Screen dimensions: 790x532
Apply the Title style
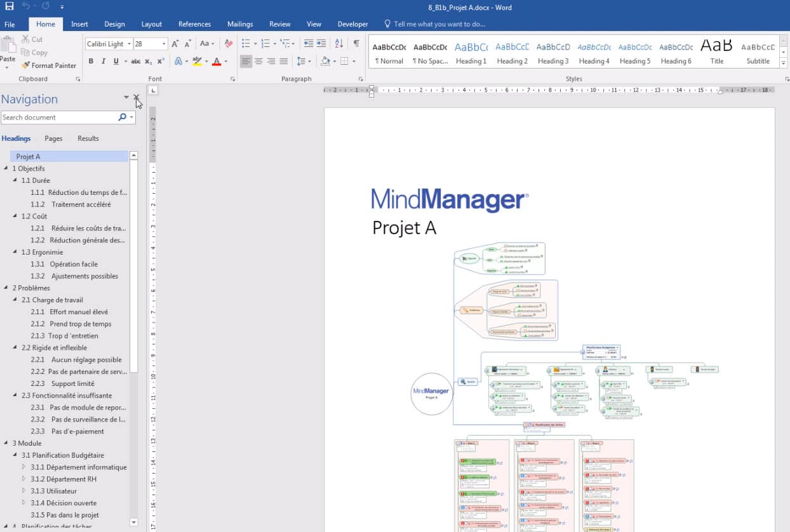pyautogui.click(x=717, y=53)
